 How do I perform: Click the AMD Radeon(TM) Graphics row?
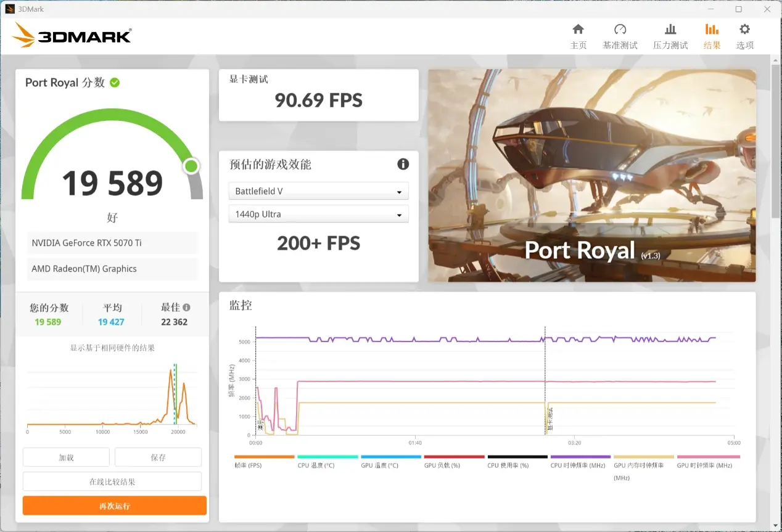tap(112, 269)
